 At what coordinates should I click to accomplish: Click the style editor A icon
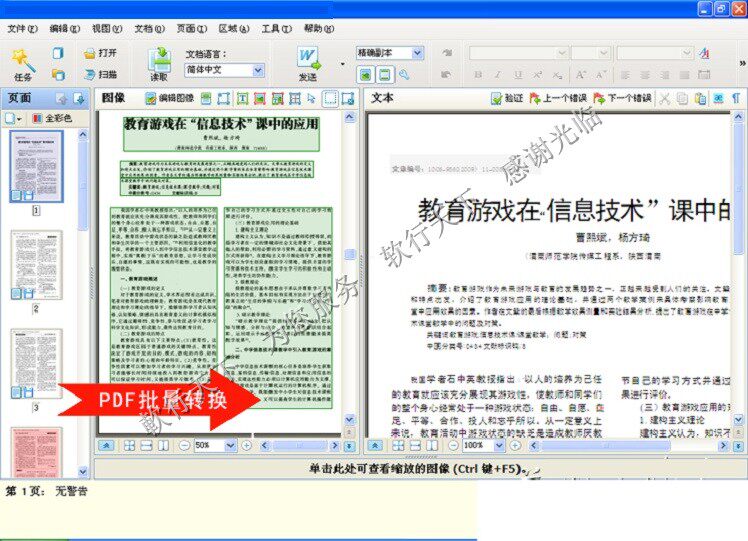point(705,53)
